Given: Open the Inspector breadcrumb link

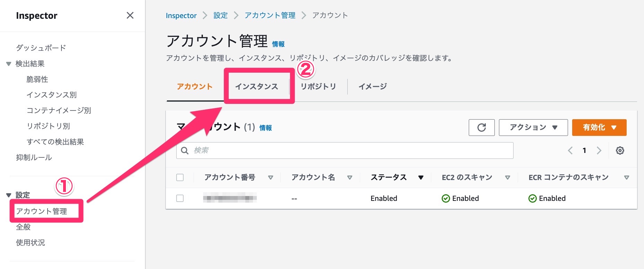Looking at the screenshot, I should pos(181,15).
